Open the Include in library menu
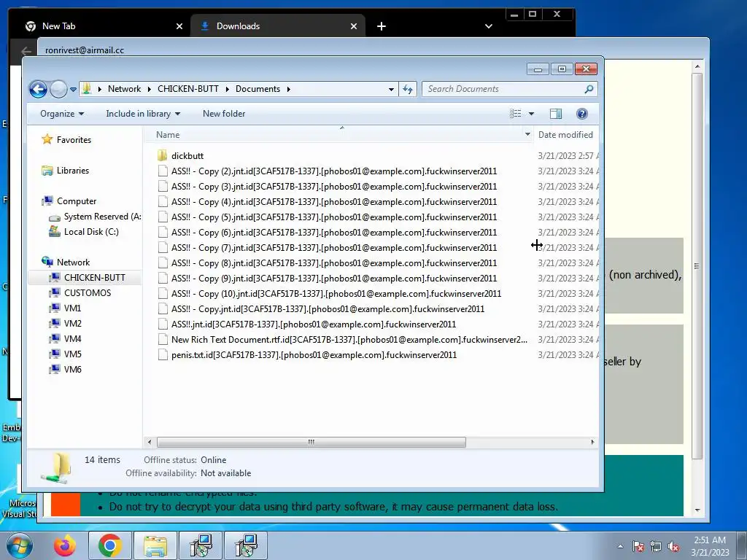The height and width of the screenshot is (560, 747). click(x=143, y=114)
